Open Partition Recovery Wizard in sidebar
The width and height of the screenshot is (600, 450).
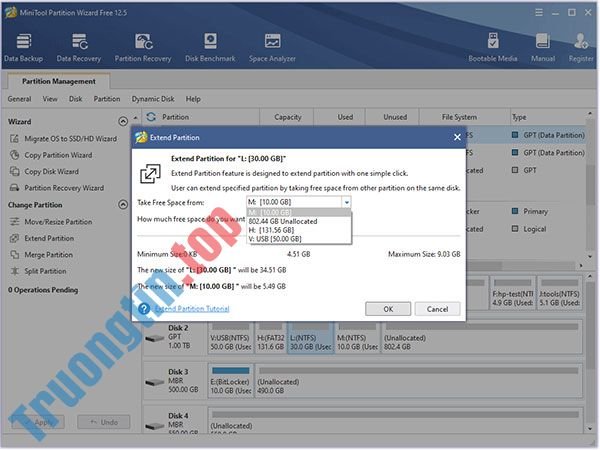coord(64,188)
